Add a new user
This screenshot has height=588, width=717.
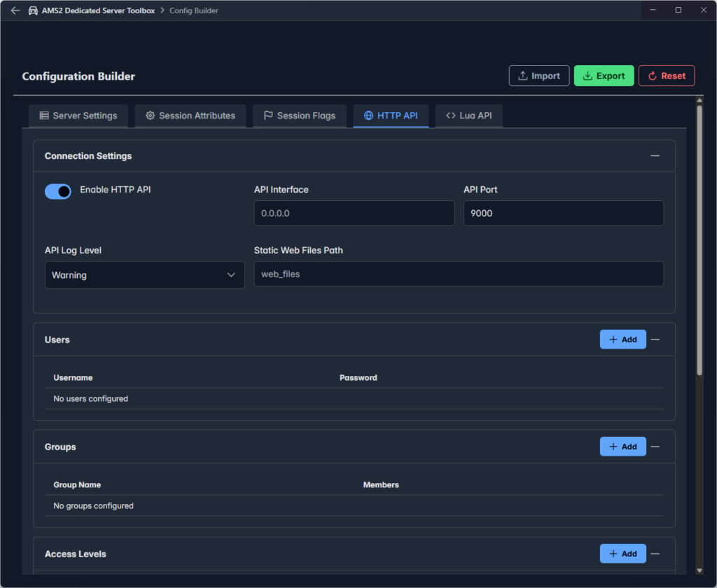pyautogui.click(x=622, y=339)
